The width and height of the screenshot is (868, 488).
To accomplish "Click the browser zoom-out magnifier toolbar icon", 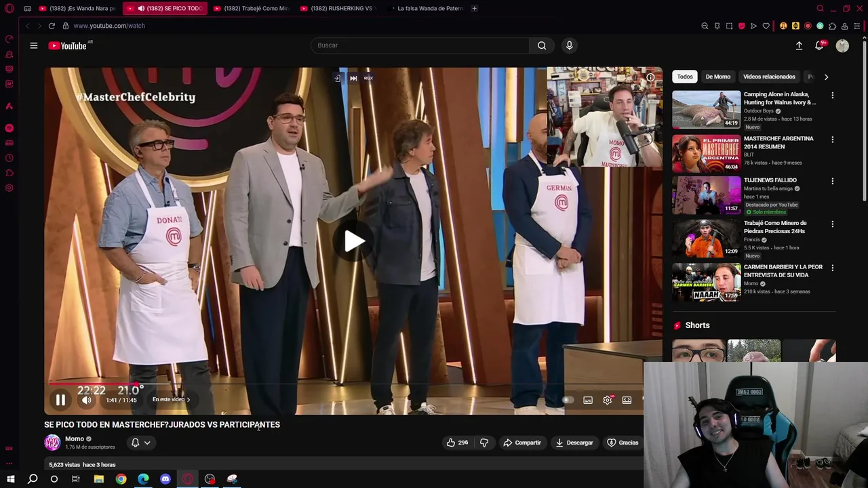I will [x=705, y=26].
